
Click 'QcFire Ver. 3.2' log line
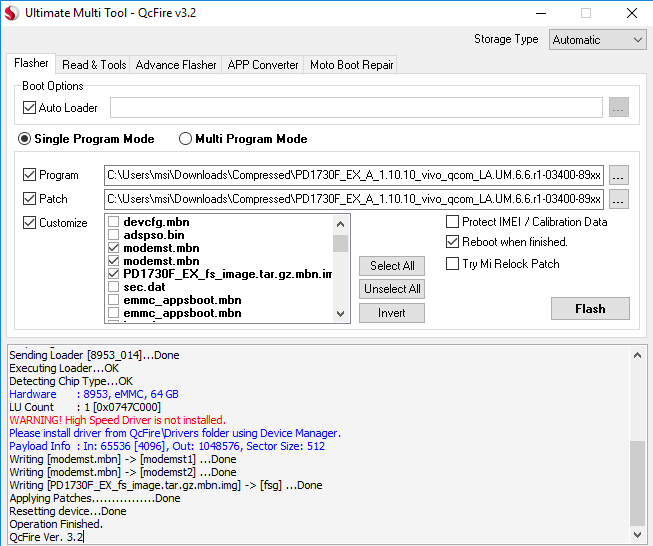pos(46,537)
